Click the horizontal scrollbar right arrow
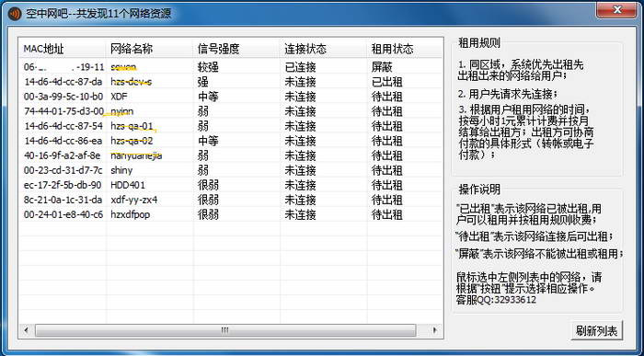 click(434, 330)
